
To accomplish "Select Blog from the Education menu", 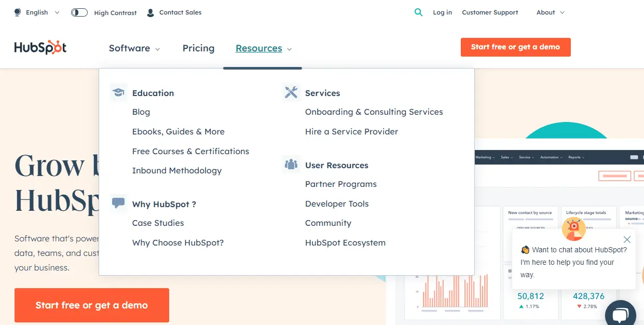I will click(x=141, y=112).
